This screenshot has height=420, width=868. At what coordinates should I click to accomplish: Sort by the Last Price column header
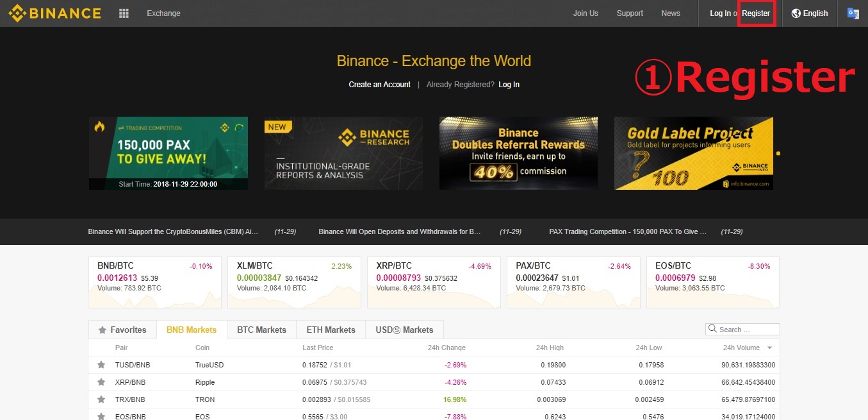tap(318, 348)
